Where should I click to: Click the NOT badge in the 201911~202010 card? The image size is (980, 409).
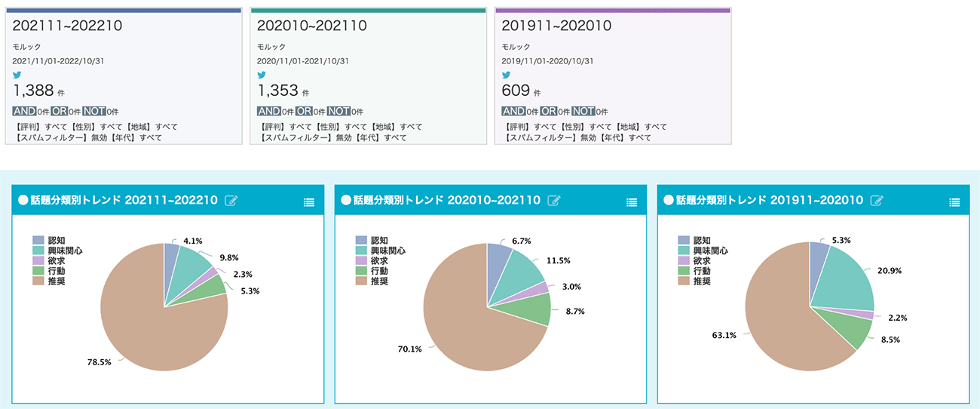(583, 111)
